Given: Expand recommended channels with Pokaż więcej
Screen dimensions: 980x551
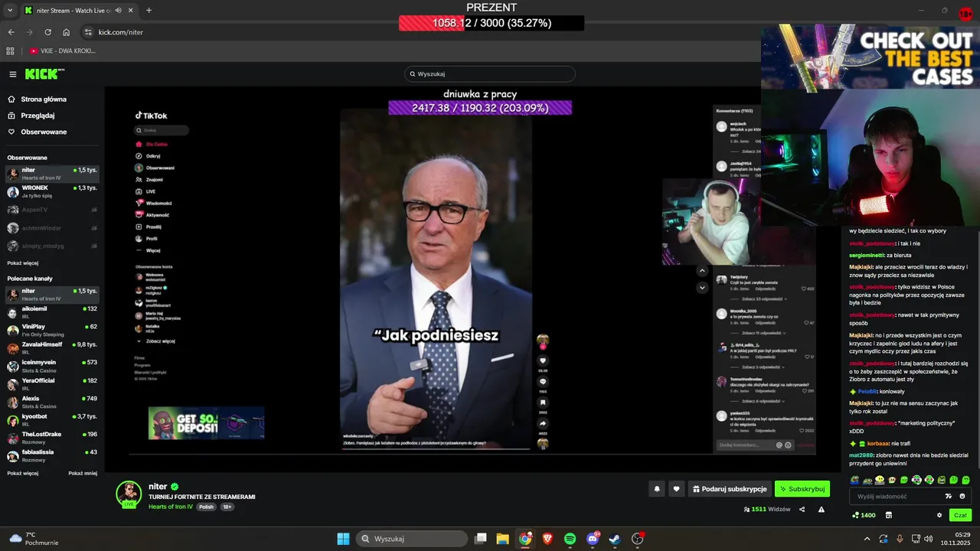Looking at the screenshot, I should (23, 473).
